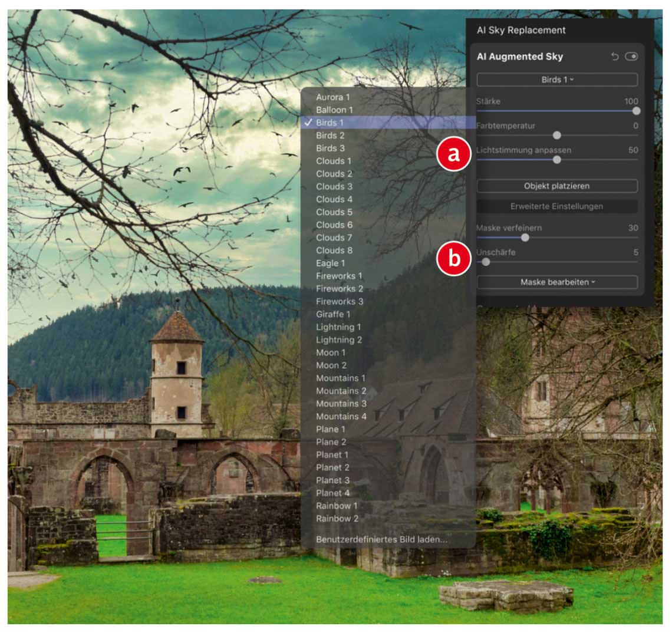Click the Lichtstimmung anpassen slider handle
The height and width of the screenshot is (633, 672).
[557, 159]
